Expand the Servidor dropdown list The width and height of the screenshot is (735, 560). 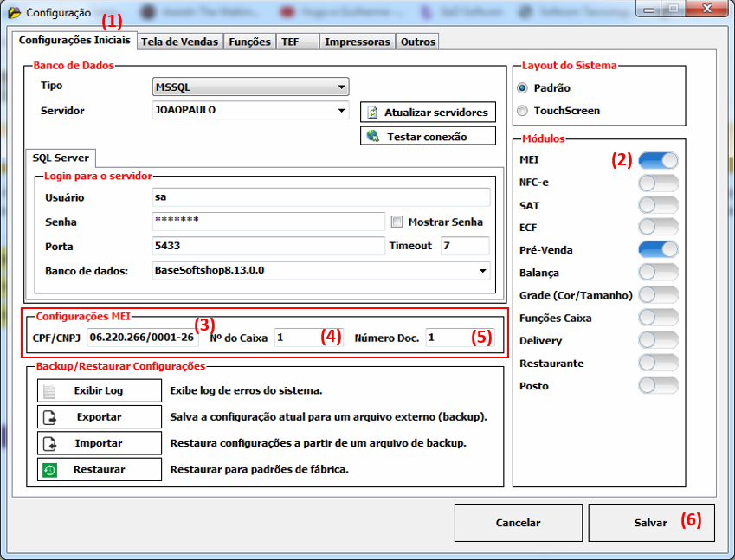click(x=342, y=111)
